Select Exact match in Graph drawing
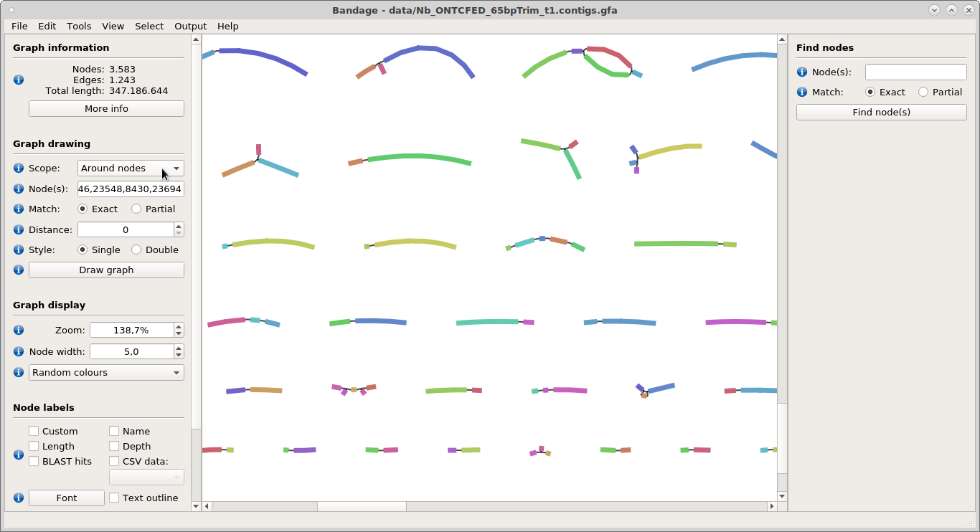The image size is (980, 532). click(83, 209)
